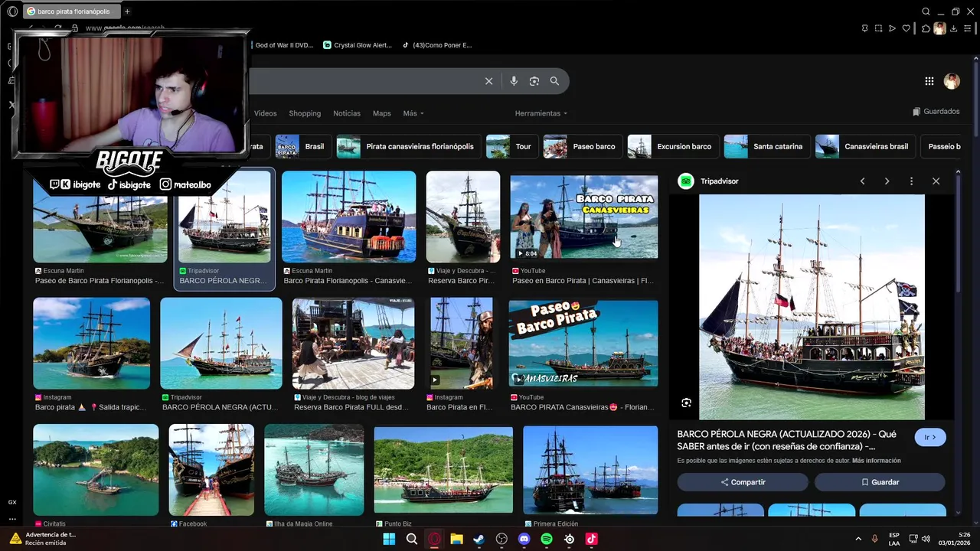Open browser tab search magnifier in title bar
The height and width of the screenshot is (551, 980).
click(926, 11)
